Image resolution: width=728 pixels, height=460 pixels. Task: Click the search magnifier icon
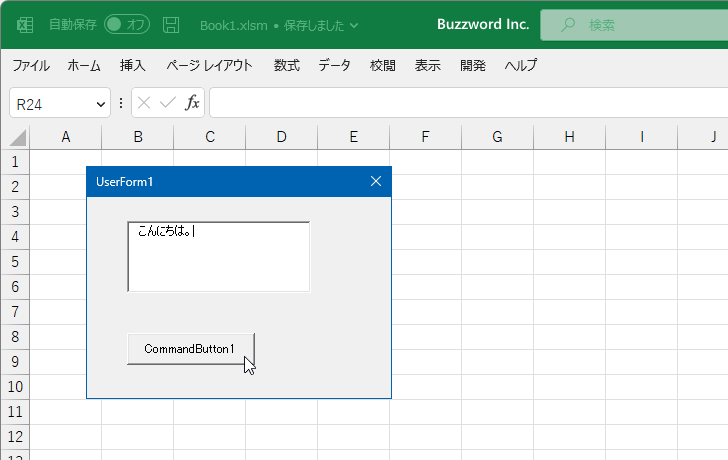tap(567, 25)
